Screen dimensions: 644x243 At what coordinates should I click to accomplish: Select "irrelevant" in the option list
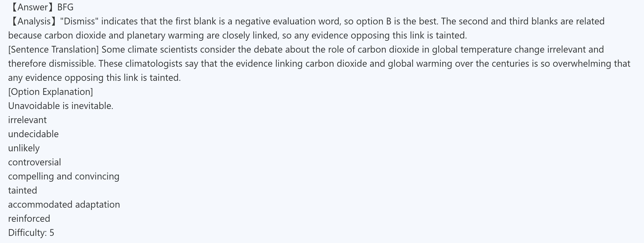click(27, 120)
